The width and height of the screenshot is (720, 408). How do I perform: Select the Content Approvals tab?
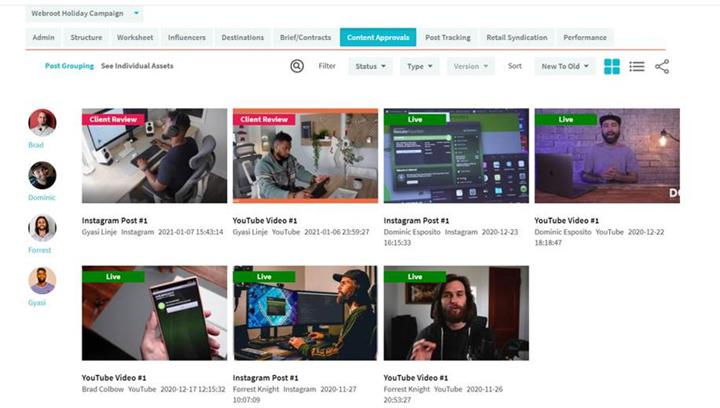pyautogui.click(x=378, y=37)
